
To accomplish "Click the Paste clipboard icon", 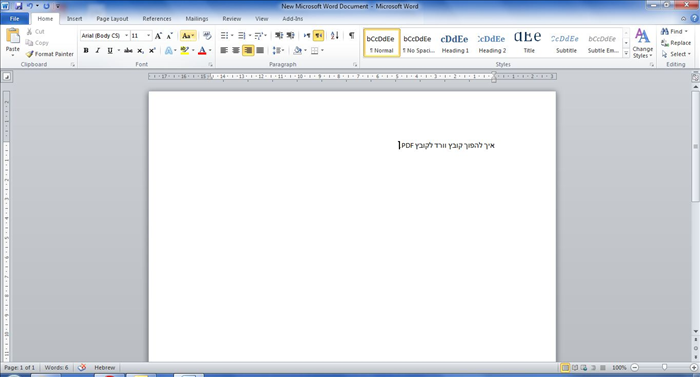I will [13, 36].
